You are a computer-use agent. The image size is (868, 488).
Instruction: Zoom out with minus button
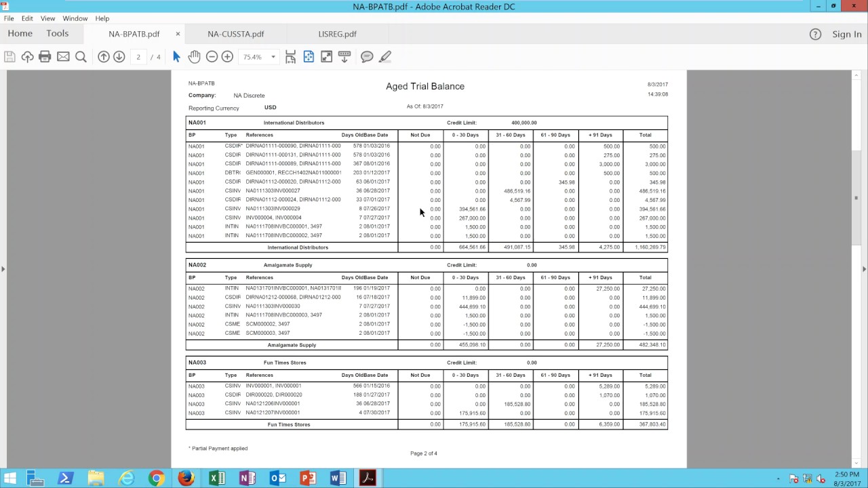[212, 57]
